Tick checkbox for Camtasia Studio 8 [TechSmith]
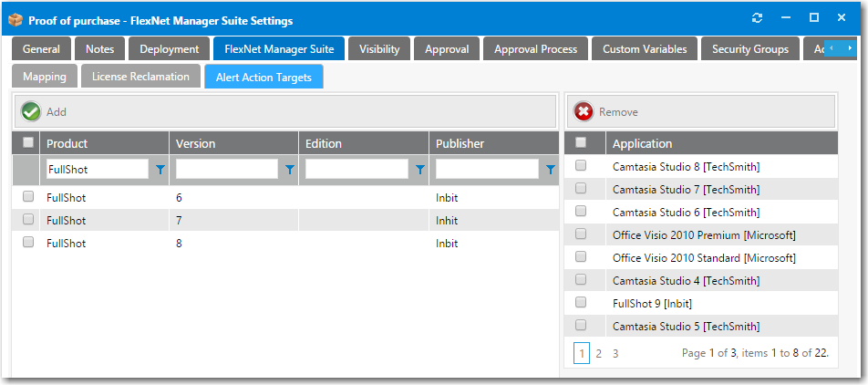This screenshot has height=385, width=868. (x=581, y=166)
